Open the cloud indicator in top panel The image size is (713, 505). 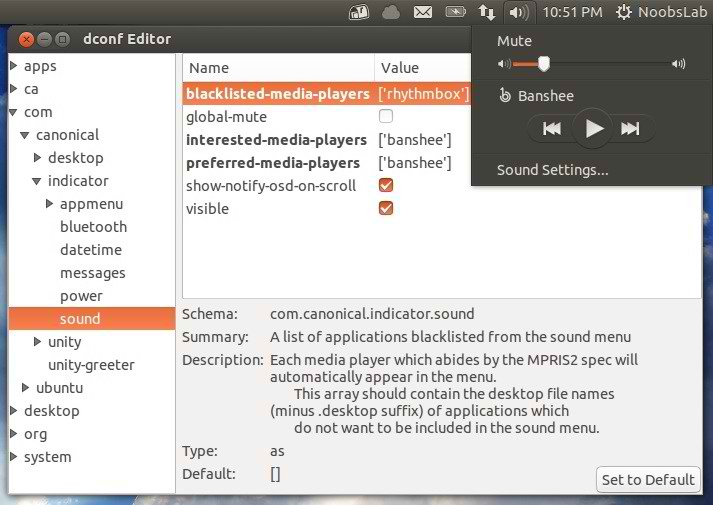tap(391, 13)
